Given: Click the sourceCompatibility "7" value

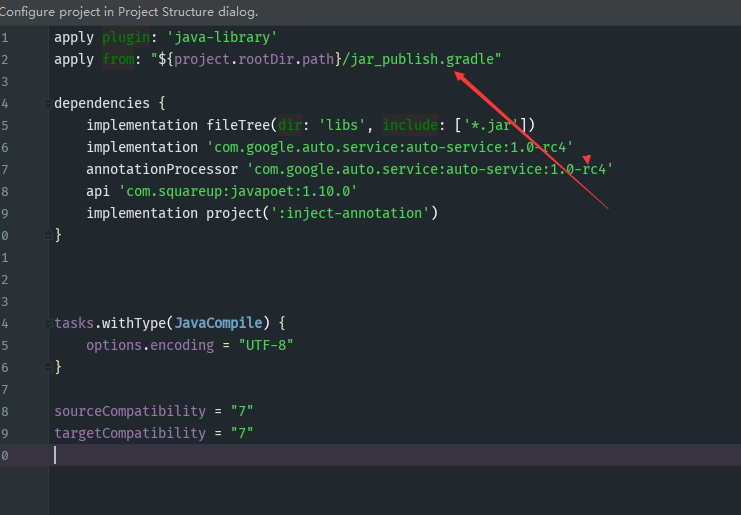Looking at the screenshot, I should [x=242, y=411].
